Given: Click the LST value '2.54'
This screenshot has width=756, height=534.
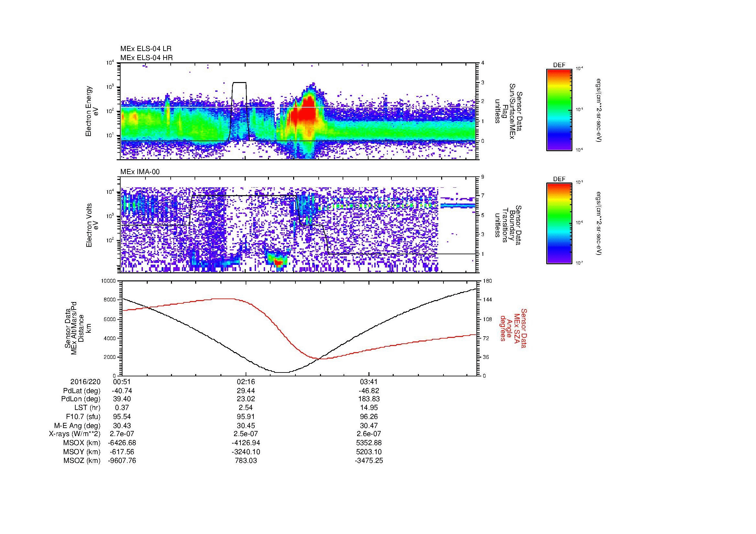Looking at the screenshot, I should [x=246, y=408].
